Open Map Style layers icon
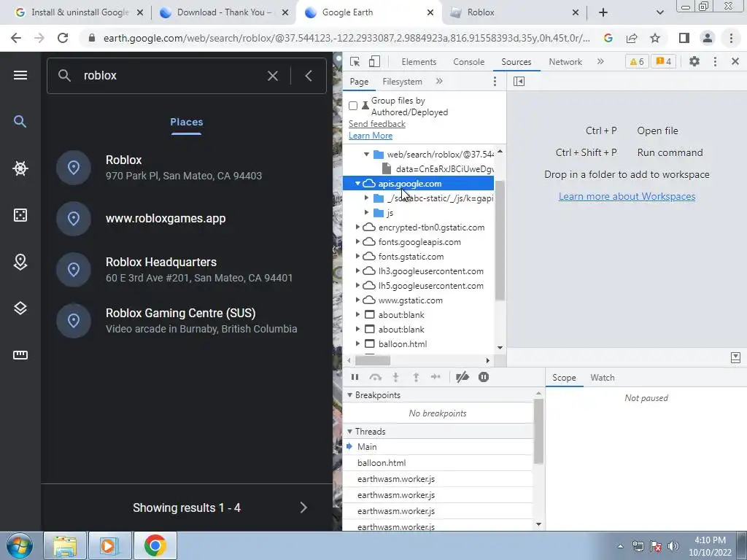 20,308
